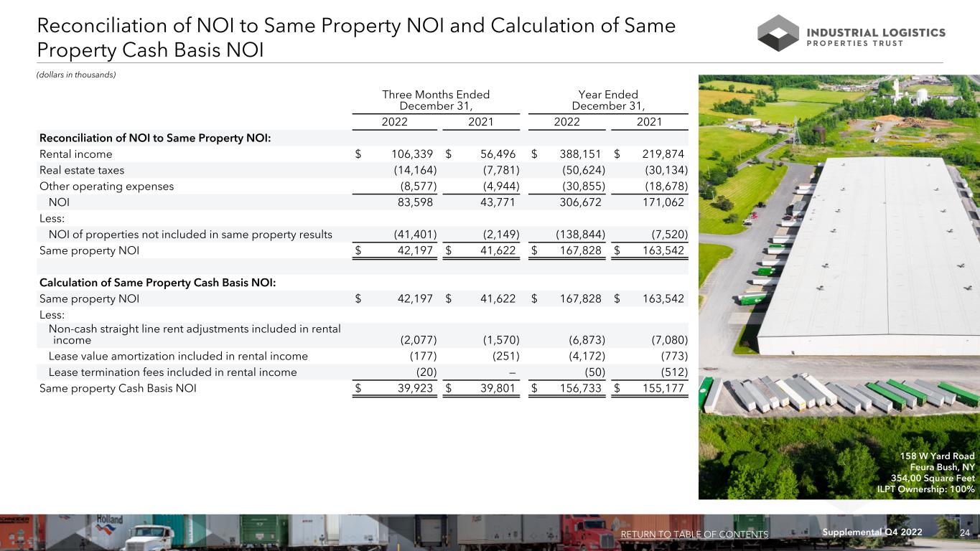Select the Cash Basis NOI value 155,177
This screenshot has height=551, width=980.
point(663,389)
